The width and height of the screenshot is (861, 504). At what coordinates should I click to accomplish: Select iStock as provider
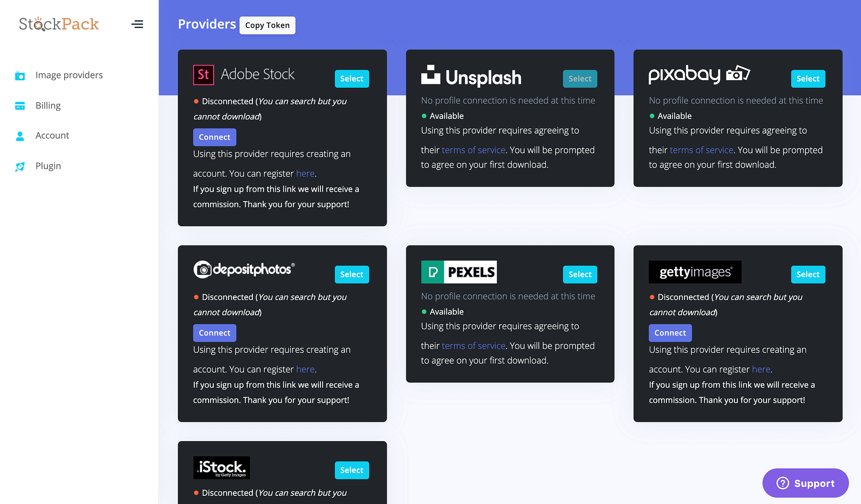(351, 470)
